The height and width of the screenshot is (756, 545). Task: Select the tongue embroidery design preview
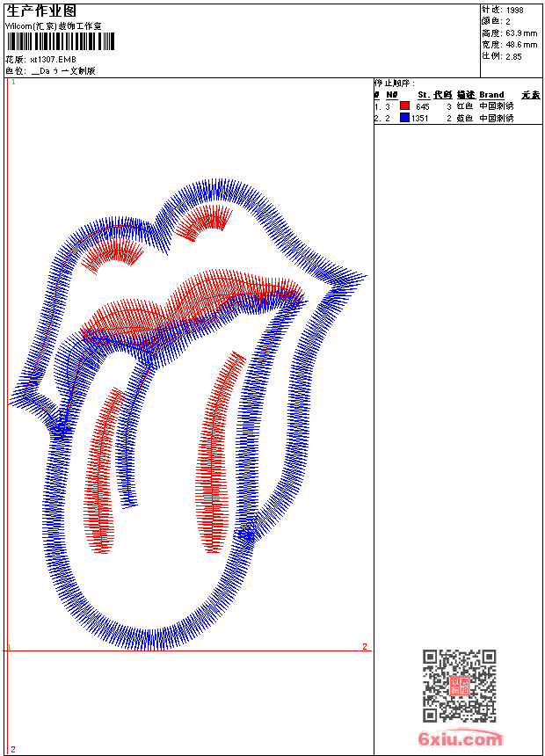188,415
